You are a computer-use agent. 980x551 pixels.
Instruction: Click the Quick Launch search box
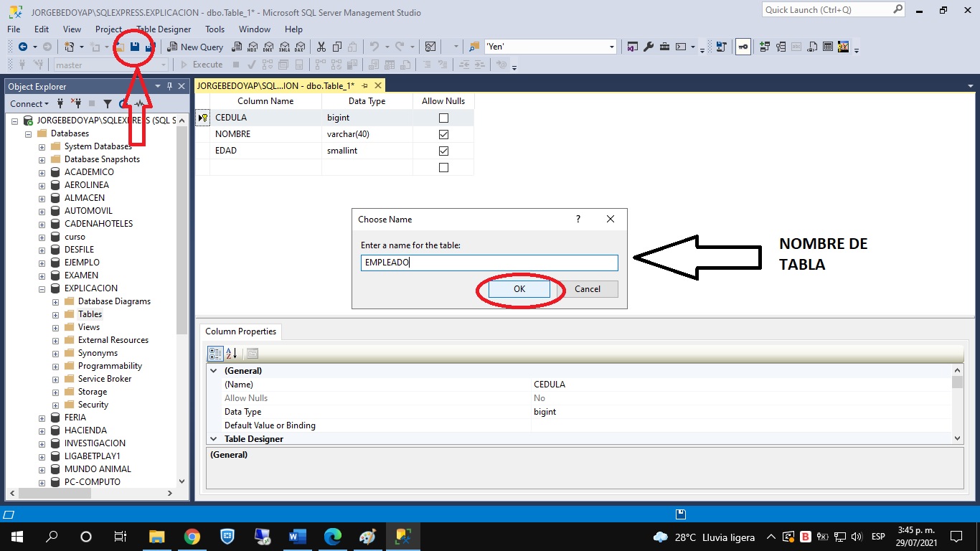(833, 9)
